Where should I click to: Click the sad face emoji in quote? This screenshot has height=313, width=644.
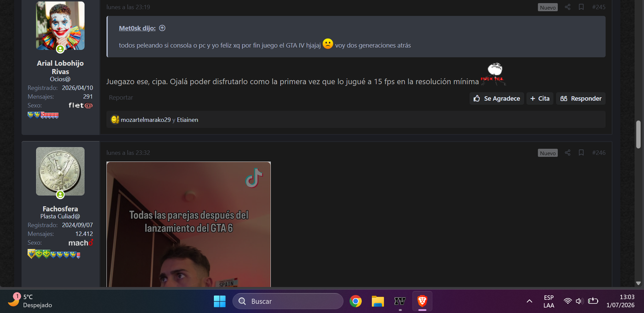328,44
